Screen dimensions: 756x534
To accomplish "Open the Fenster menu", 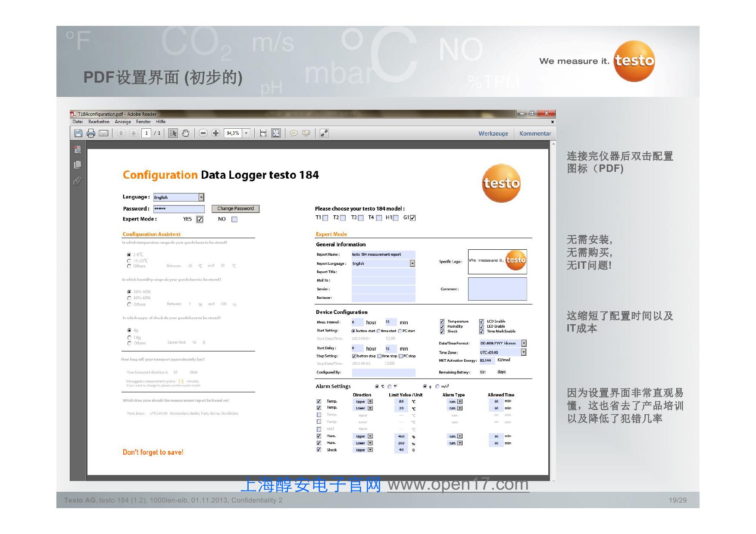I will click(x=144, y=122).
